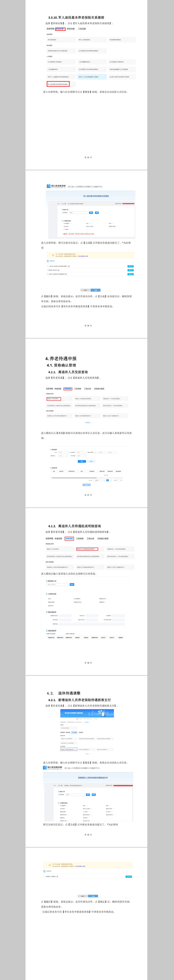Open 离退休人员死亡待遇核准支付 tile in 4.1.1
174x980 pixels.
click(115, 416)
